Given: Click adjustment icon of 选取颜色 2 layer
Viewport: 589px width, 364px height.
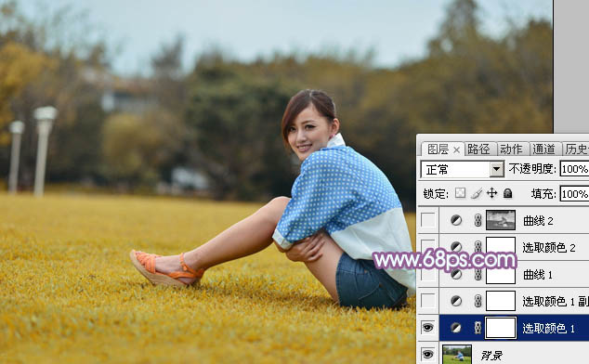Looking at the screenshot, I should (x=456, y=247).
